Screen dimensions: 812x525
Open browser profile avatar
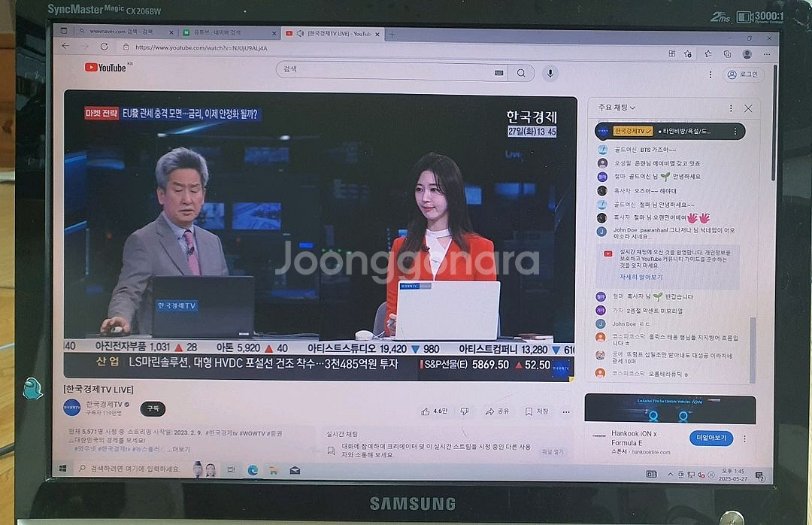(x=747, y=54)
